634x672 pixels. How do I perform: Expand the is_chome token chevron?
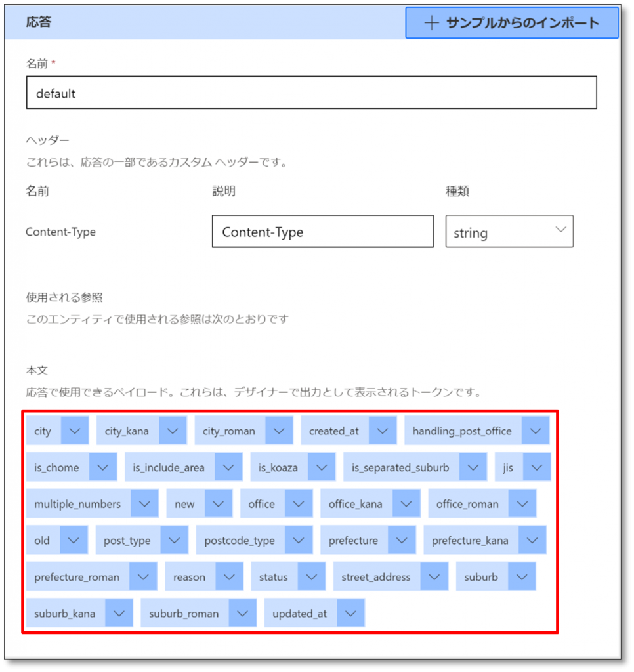pyautogui.click(x=103, y=467)
